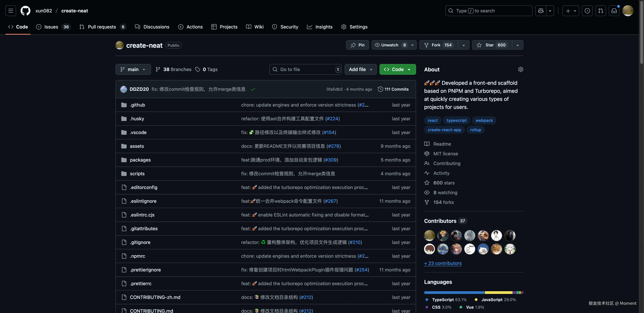Pin the create-neat repository
Viewport: 644px width, 313px height.
pyautogui.click(x=357, y=45)
